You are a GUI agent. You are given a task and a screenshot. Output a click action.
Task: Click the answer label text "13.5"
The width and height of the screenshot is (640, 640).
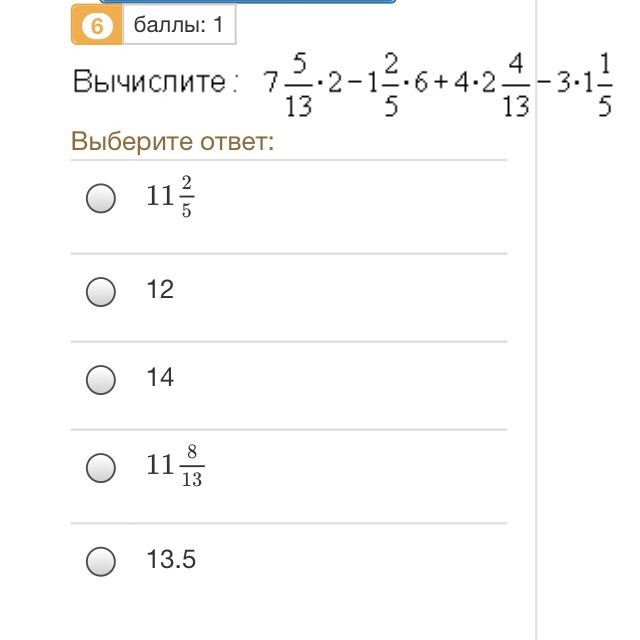point(170,560)
